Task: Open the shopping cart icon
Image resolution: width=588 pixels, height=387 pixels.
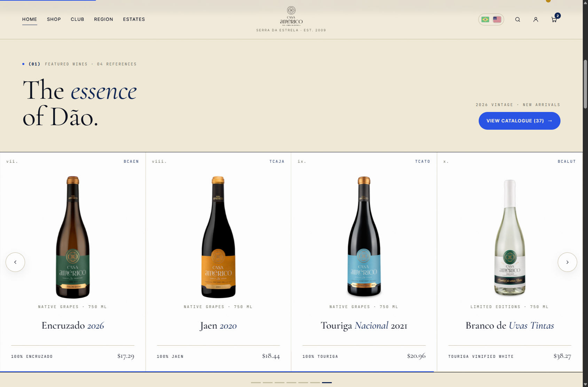Action: 554,19
